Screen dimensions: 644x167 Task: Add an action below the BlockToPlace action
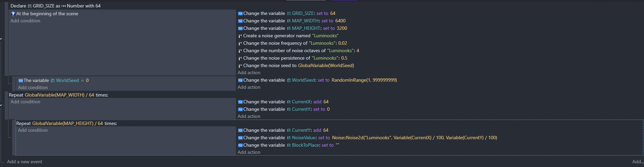tap(249, 152)
